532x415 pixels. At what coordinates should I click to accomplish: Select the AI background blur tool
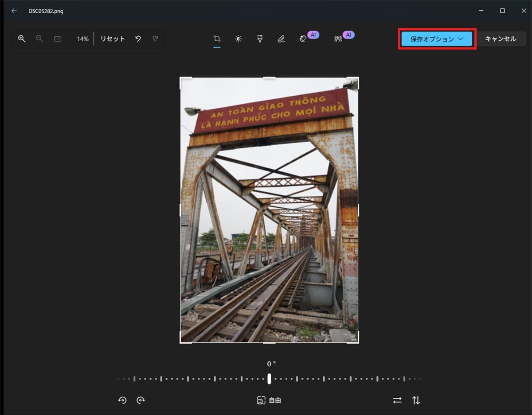(x=342, y=39)
